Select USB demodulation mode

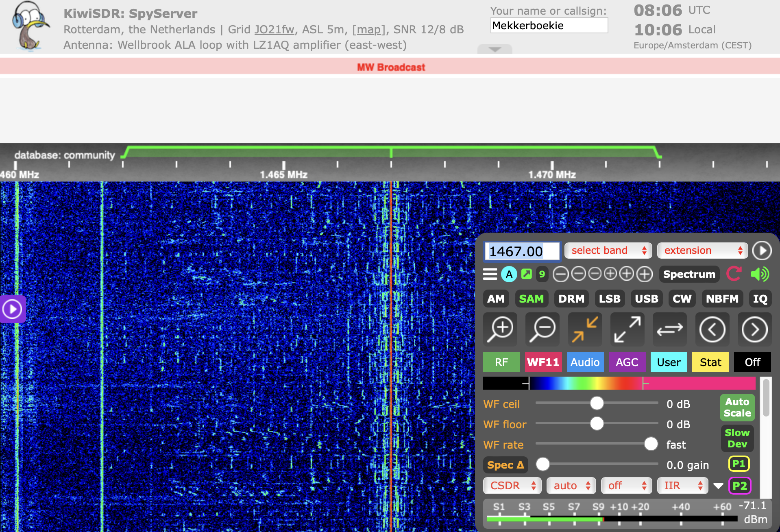click(x=646, y=299)
